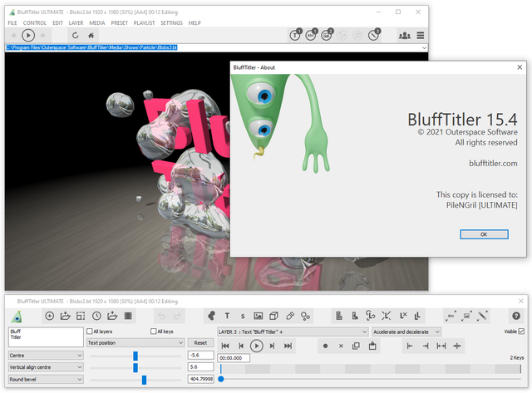Viewport: 532px width, 393px height.
Task: Click the third property slider with value 404.79998
Action: [x=135, y=380]
